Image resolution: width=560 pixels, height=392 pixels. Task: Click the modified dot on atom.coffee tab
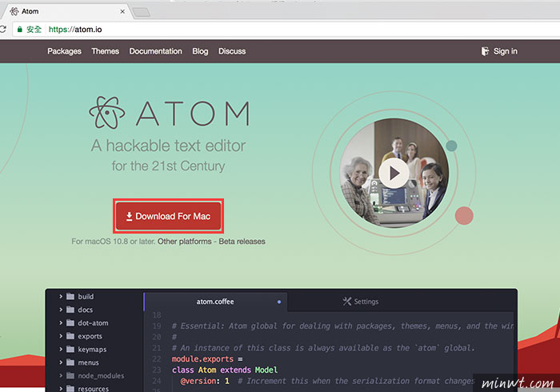pyautogui.click(x=279, y=302)
